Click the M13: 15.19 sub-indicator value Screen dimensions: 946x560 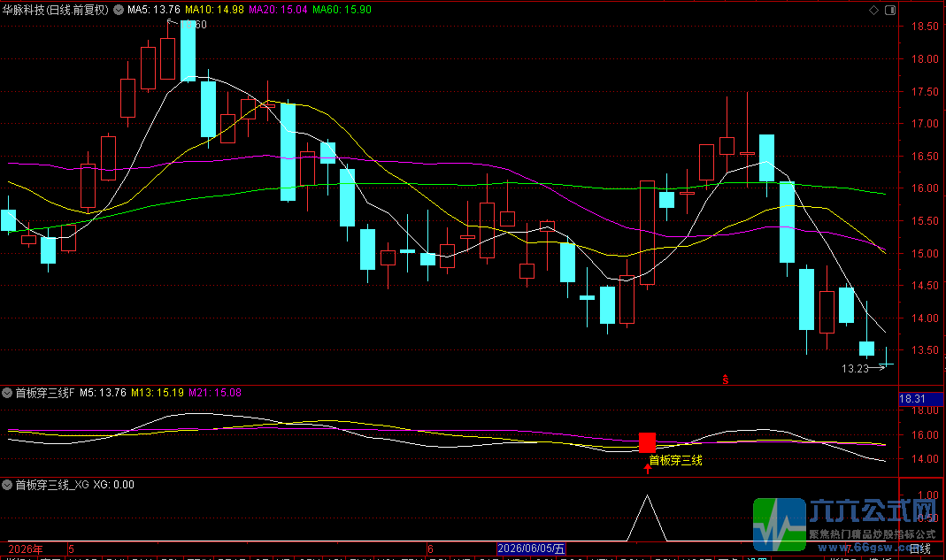(x=157, y=393)
